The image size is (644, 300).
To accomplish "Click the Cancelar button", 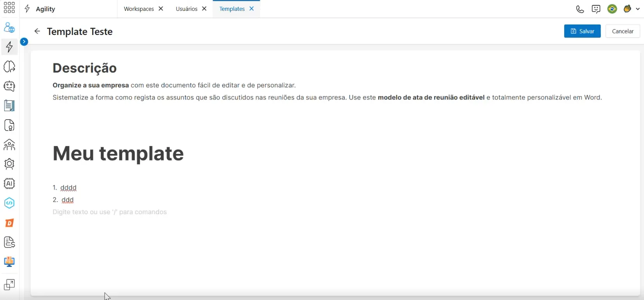I will pyautogui.click(x=623, y=31).
